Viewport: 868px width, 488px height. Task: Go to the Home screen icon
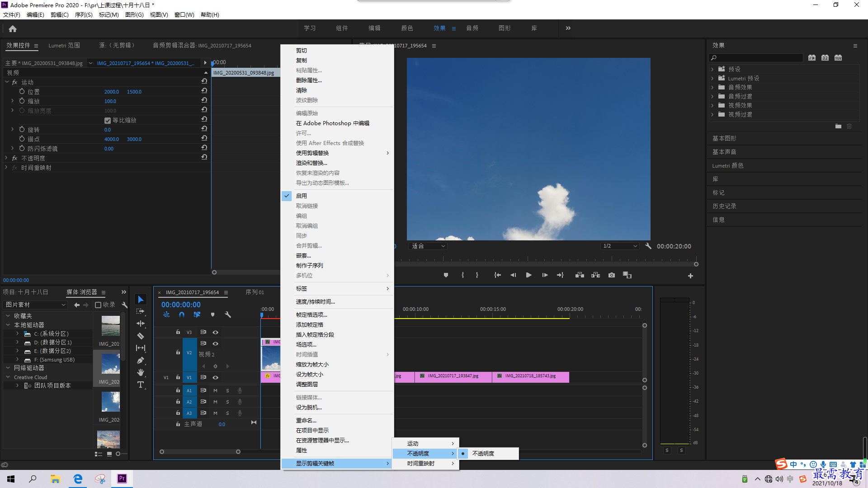[x=13, y=28]
